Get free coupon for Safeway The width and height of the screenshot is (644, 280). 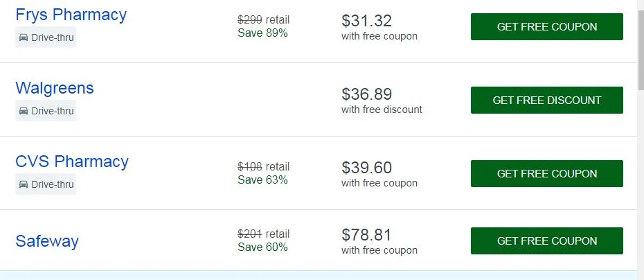point(546,241)
